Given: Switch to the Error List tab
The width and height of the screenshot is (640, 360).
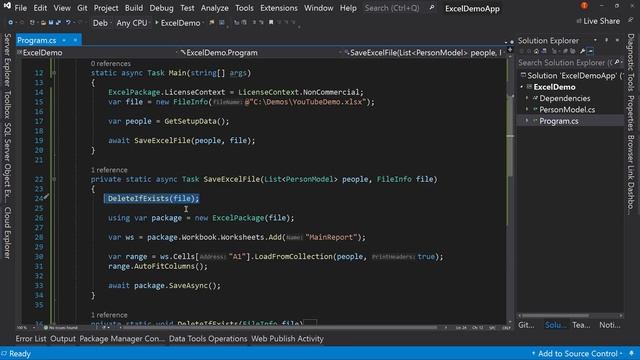Looking at the screenshot, I should (x=31, y=339).
